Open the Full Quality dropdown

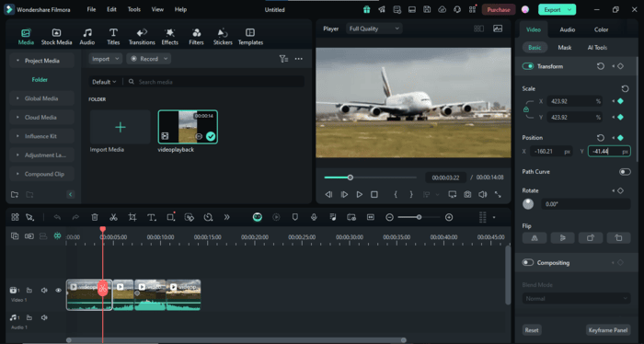click(x=374, y=29)
